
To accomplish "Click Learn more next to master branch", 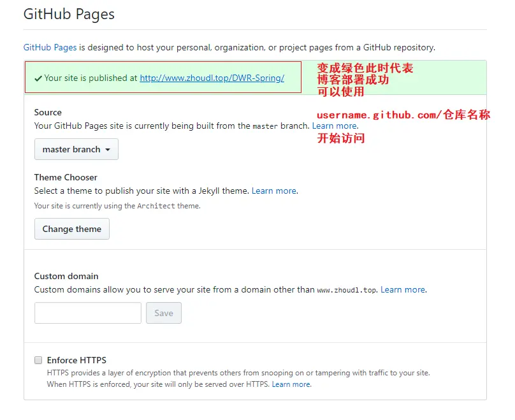I will click(x=335, y=126).
